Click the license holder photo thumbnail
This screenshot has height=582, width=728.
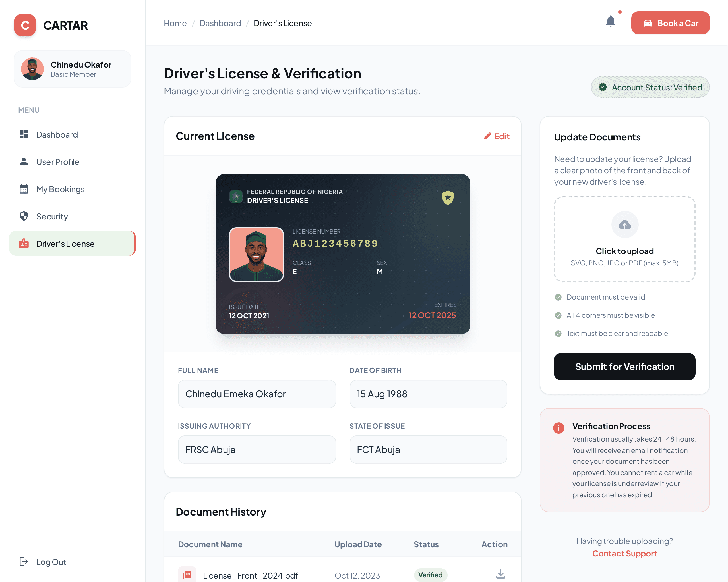(256, 254)
